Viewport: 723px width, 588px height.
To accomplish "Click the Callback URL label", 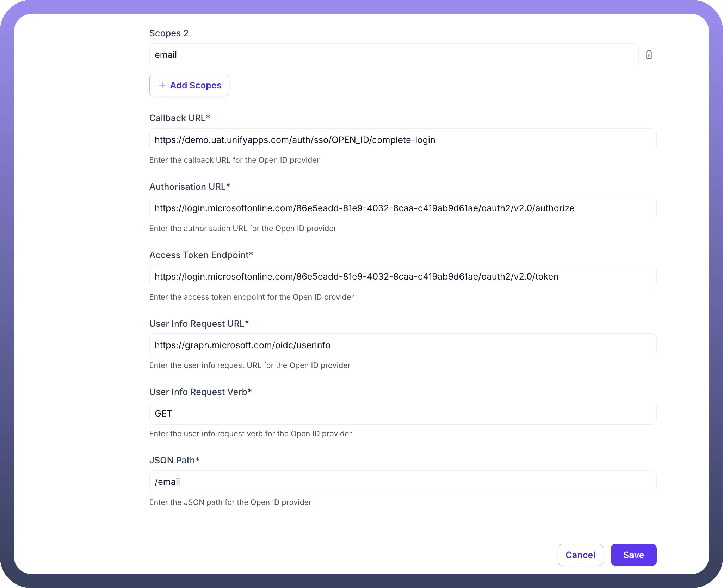I will pyautogui.click(x=179, y=118).
